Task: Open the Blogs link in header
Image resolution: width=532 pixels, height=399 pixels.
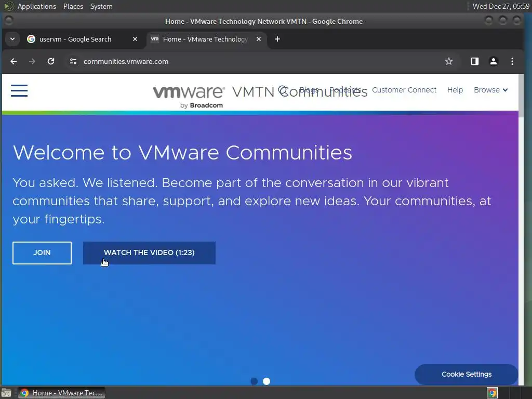Action: click(x=309, y=90)
